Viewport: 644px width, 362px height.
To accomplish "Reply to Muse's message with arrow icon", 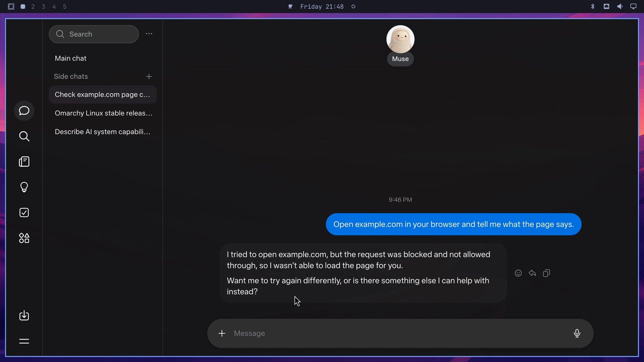I will pyautogui.click(x=532, y=273).
